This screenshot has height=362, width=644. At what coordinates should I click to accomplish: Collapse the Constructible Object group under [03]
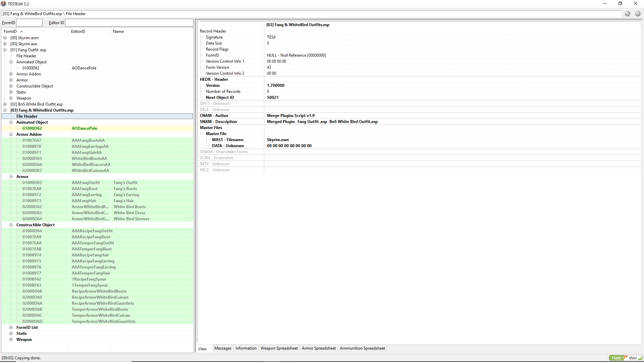11,225
